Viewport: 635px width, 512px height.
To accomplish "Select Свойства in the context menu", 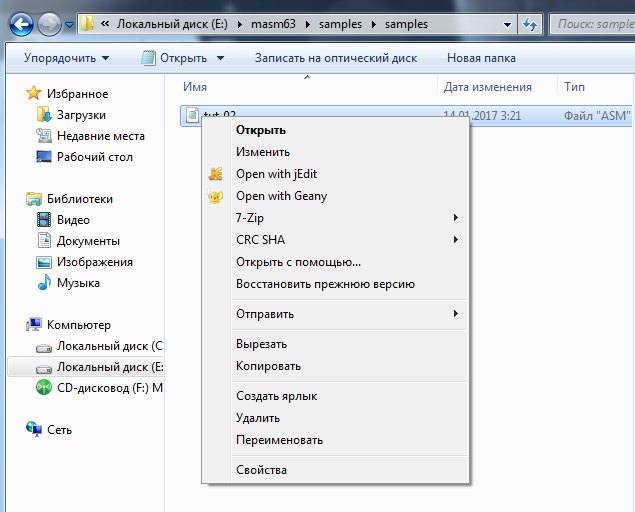I will (x=261, y=470).
